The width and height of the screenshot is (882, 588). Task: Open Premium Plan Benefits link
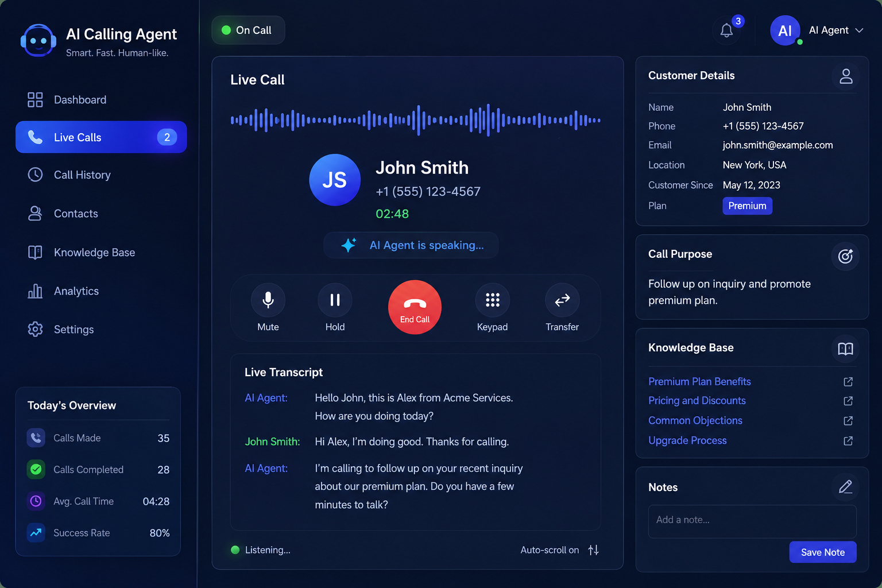click(699, 382)
